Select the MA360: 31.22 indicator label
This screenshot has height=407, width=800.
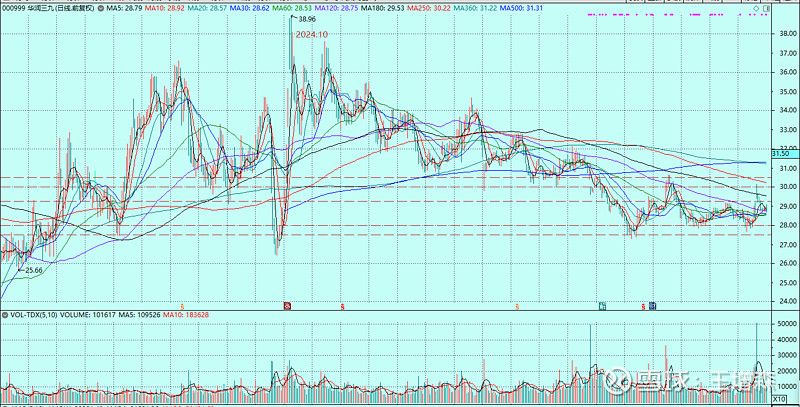click(x=475, y=9)
